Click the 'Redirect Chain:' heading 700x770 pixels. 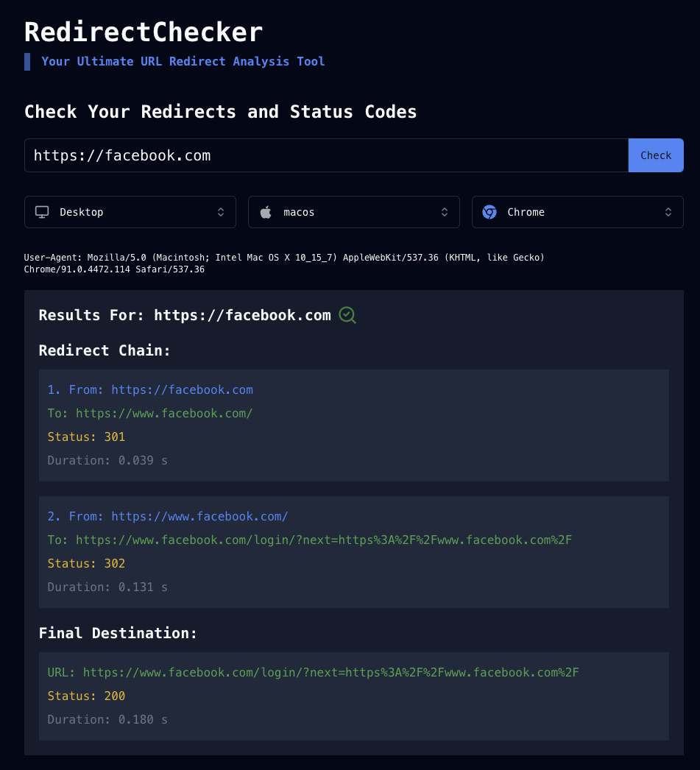click(x=105, y=350)
